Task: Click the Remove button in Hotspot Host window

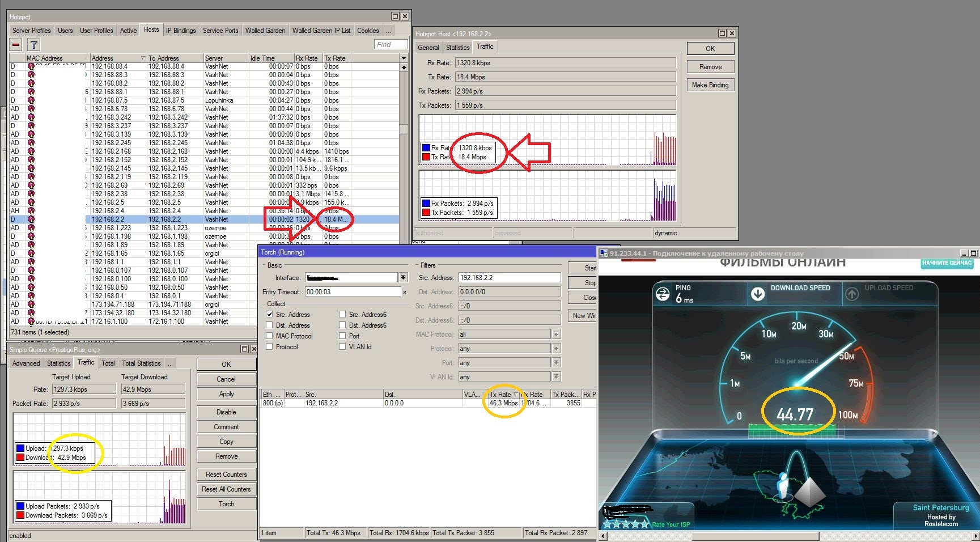Action: [x=710, y=67]
